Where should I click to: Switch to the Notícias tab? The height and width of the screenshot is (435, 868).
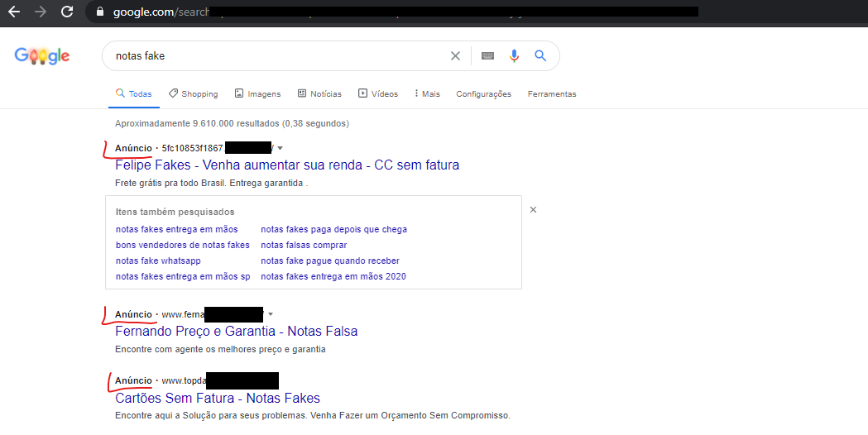(x=319, y=94)
